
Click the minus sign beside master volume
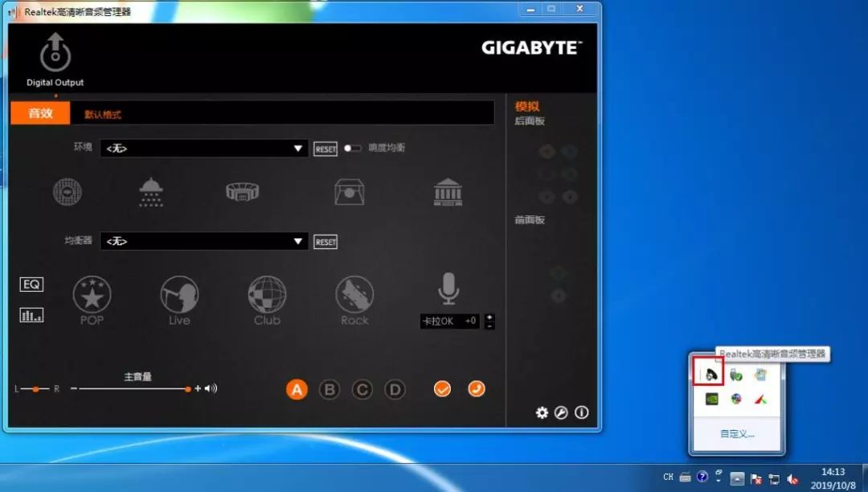pyautogui.click(x=74, y=388)
